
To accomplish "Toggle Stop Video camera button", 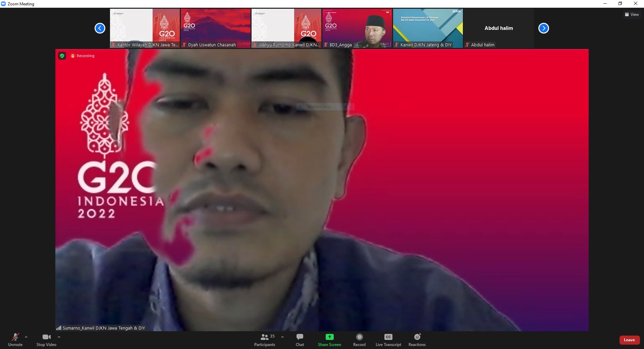I will (x=46, y=337).
